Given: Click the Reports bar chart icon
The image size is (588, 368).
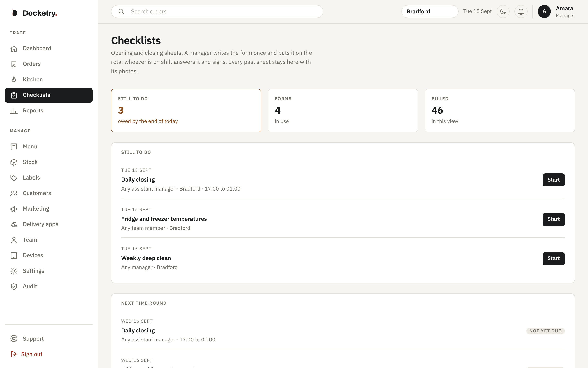Looking at the screenshot, I should point(14,111).
